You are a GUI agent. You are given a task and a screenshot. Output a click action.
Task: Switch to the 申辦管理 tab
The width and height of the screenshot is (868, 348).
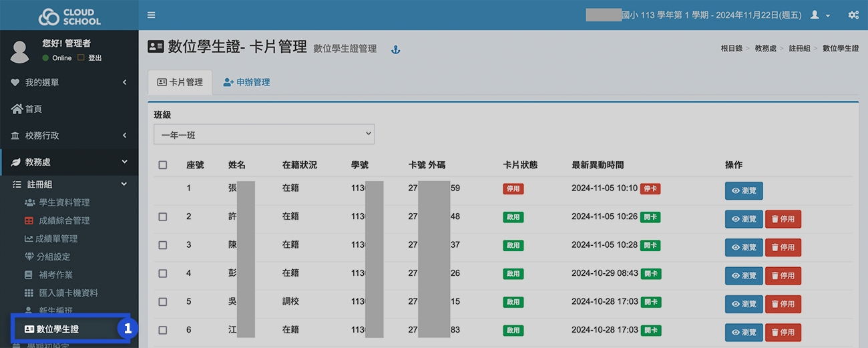246,82
